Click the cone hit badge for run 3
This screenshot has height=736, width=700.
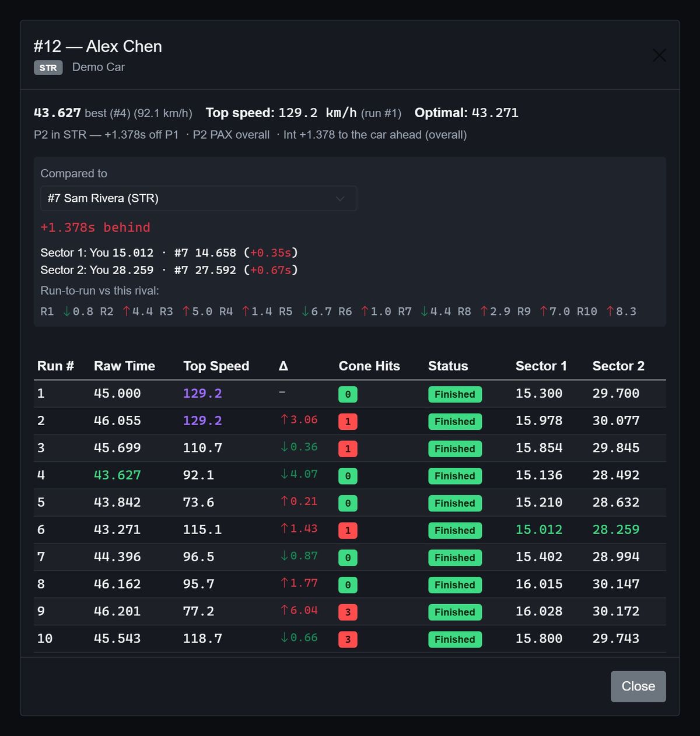click(348, 448)
